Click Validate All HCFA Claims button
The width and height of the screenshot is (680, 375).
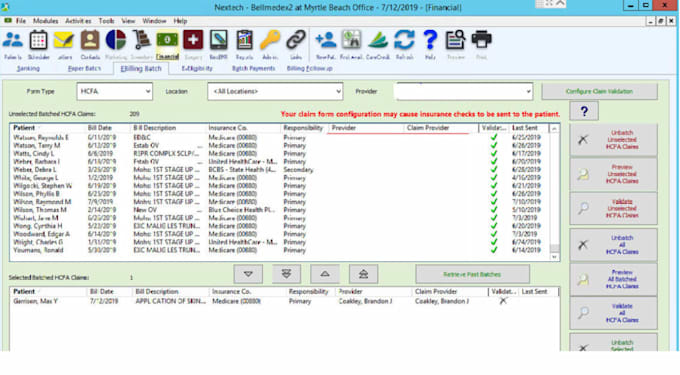pyautogui.click(x=613, y=313)
